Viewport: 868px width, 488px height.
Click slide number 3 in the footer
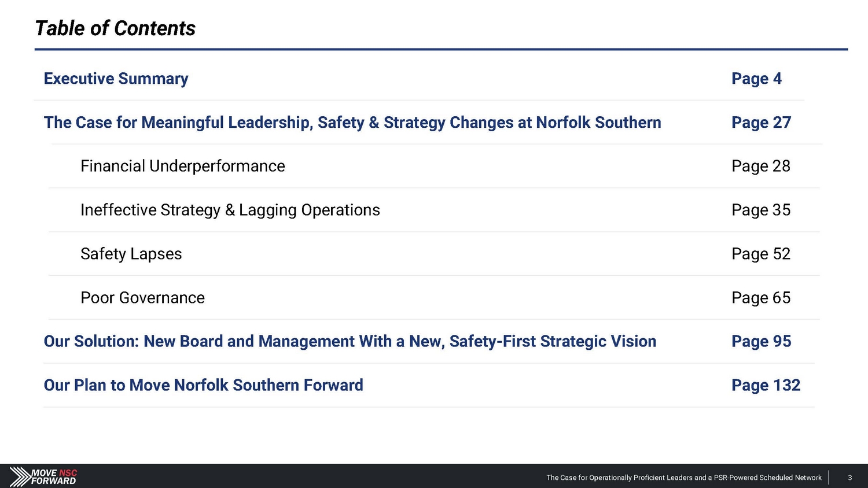pos(849,478)
